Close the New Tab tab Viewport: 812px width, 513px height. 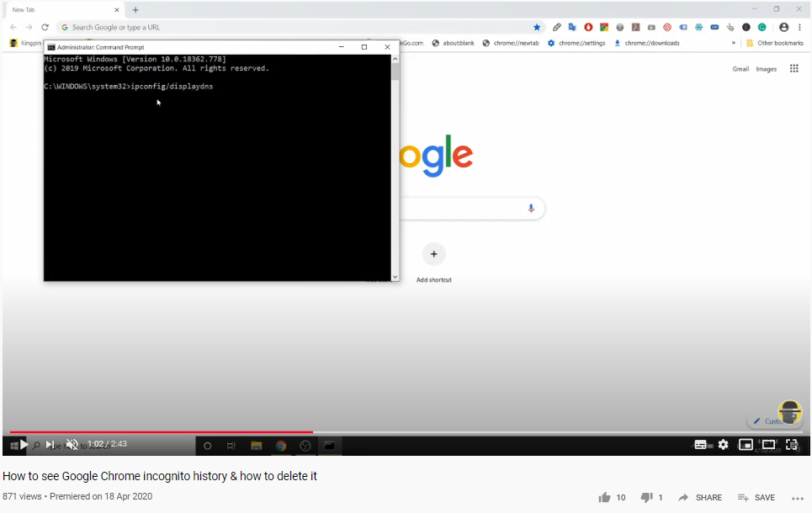[x=116, y=10]
